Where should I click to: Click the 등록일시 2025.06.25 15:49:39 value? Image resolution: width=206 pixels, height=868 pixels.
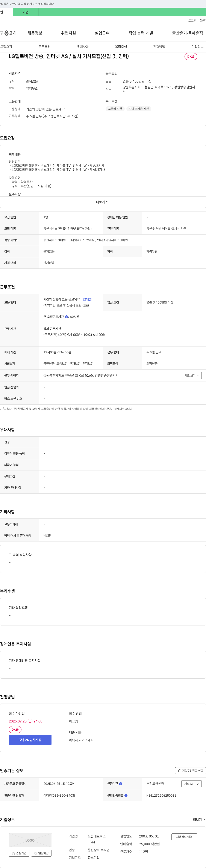click(x=59, y=784)
